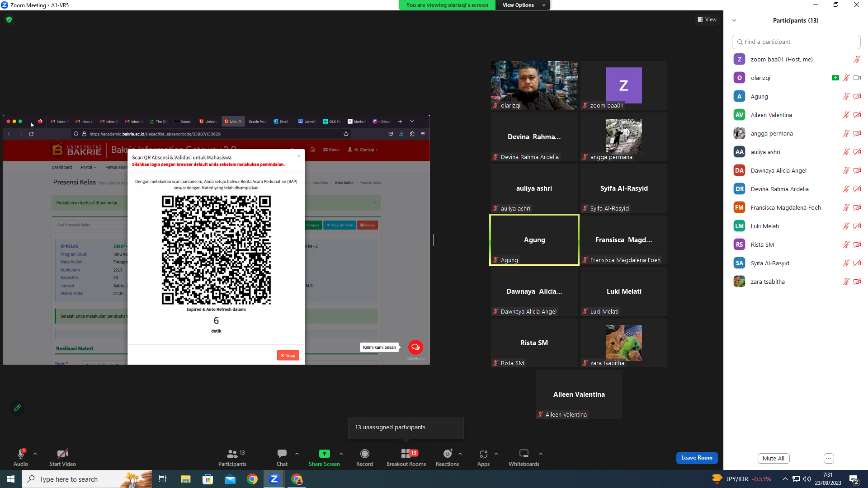Unmute microphone with the Audio button
The height and width of the screenshot is (488, 868).
[x=21, y=457]
